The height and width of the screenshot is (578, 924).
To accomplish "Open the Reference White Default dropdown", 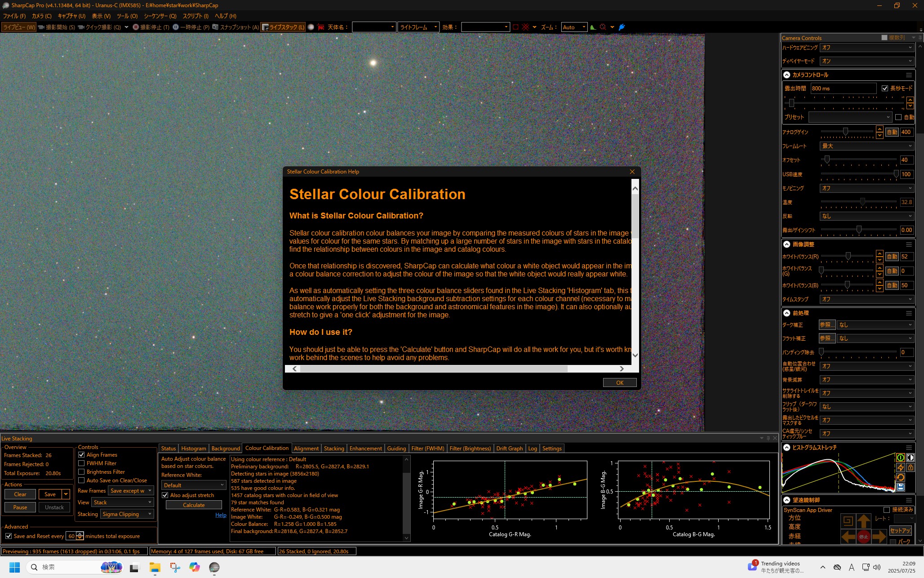I will point(193,485).
